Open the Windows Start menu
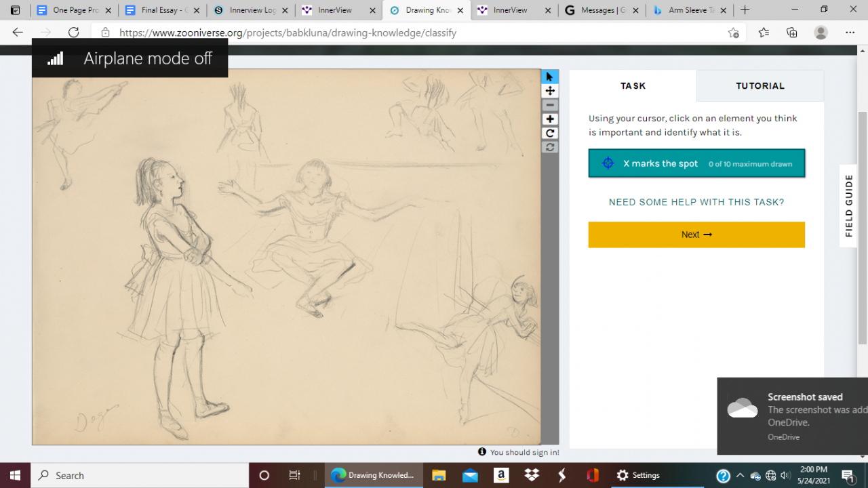868x488 pixels. (15, 475)
